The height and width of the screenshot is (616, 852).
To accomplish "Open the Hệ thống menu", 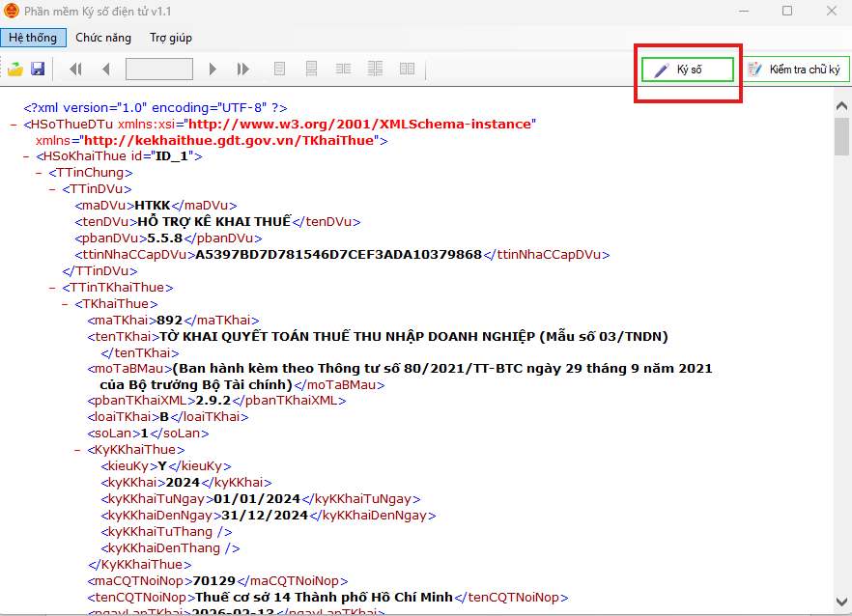I will [33, 38].
